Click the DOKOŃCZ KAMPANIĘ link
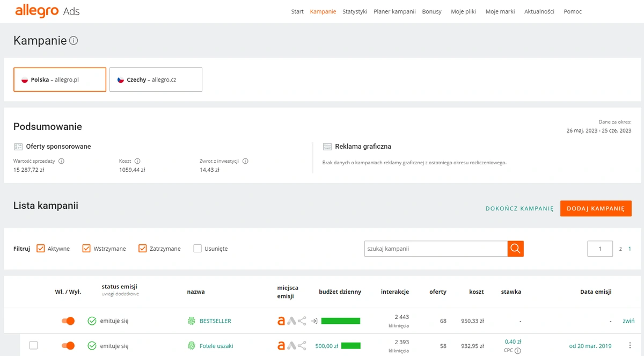The height and width of the screenshot is (356, 644). pos(519,208)
